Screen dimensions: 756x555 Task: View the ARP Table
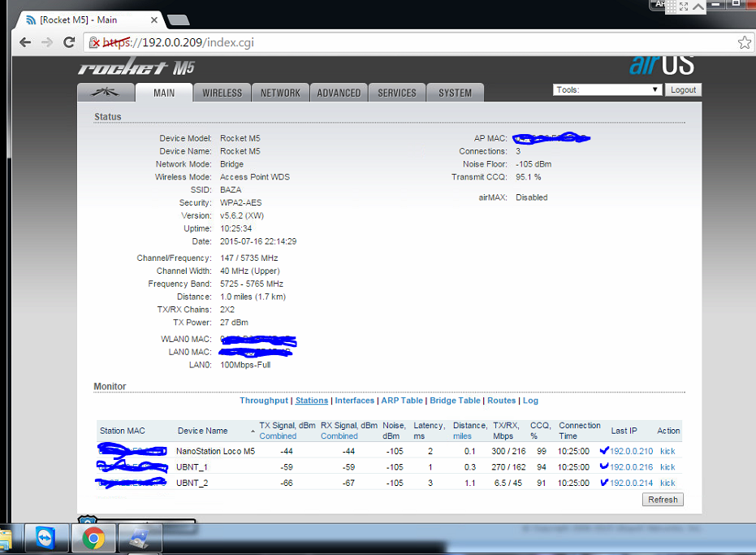click(x=402, y=401)
